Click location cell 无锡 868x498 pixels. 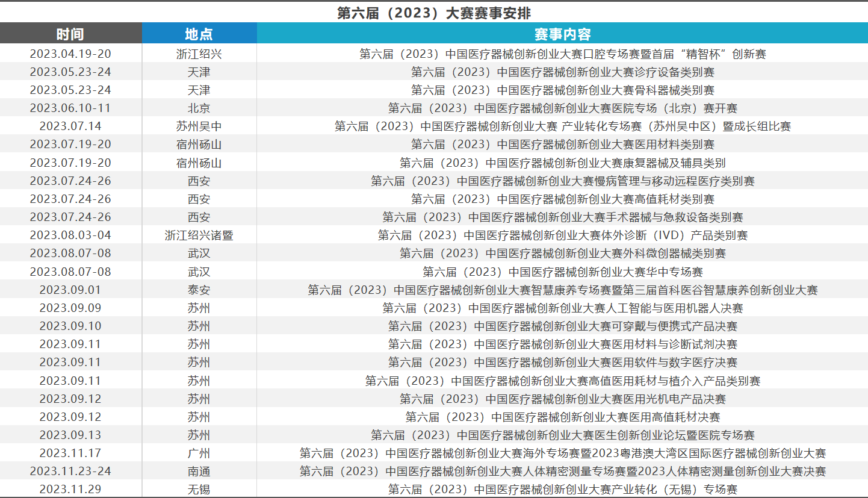199,489
